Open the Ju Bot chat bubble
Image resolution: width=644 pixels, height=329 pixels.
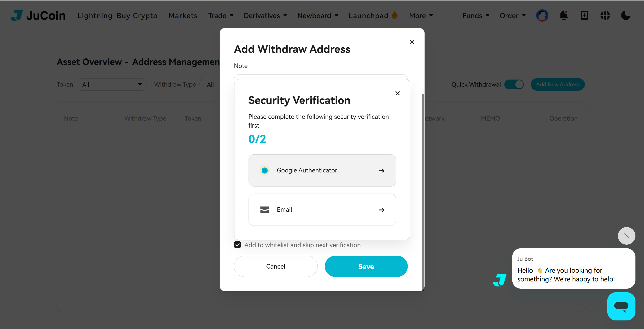621,306
